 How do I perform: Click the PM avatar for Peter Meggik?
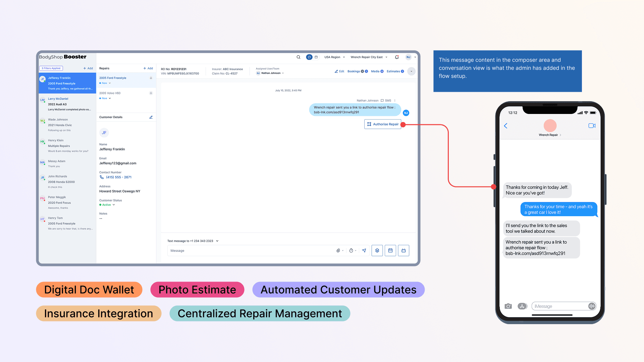pyautogui.click(x=43, y=198)
